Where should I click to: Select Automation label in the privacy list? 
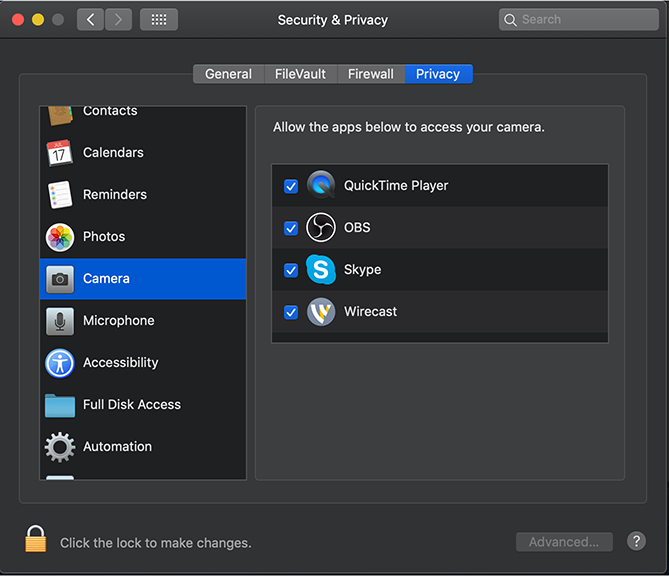click(x=117, y=447)
